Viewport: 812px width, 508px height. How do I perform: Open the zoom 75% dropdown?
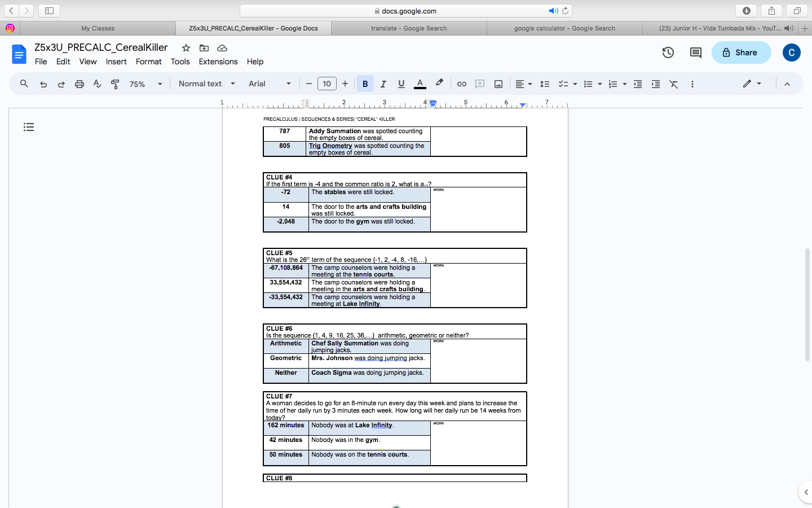pyautogui.click(x=145, y=84)
